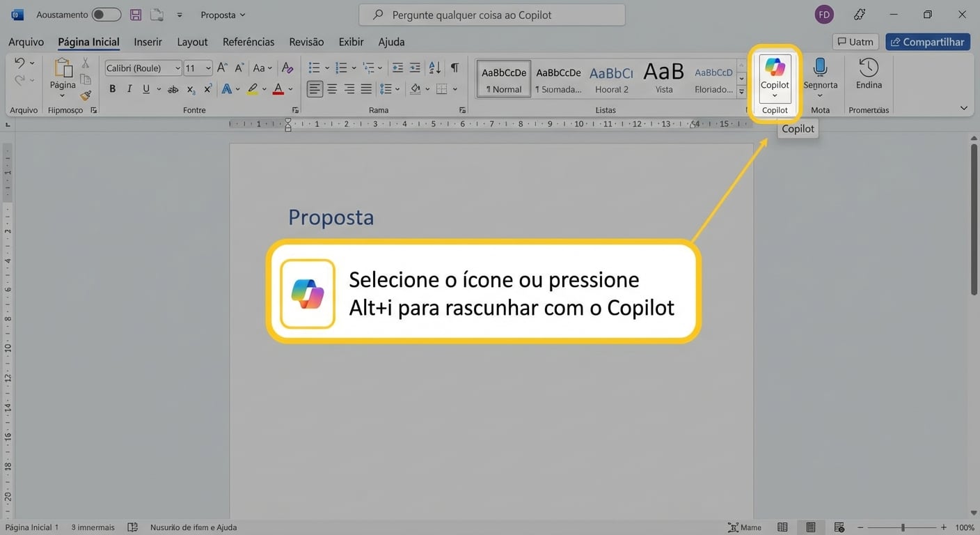Apply subscript formatting

pyautogui.click(x=190, y=88)
